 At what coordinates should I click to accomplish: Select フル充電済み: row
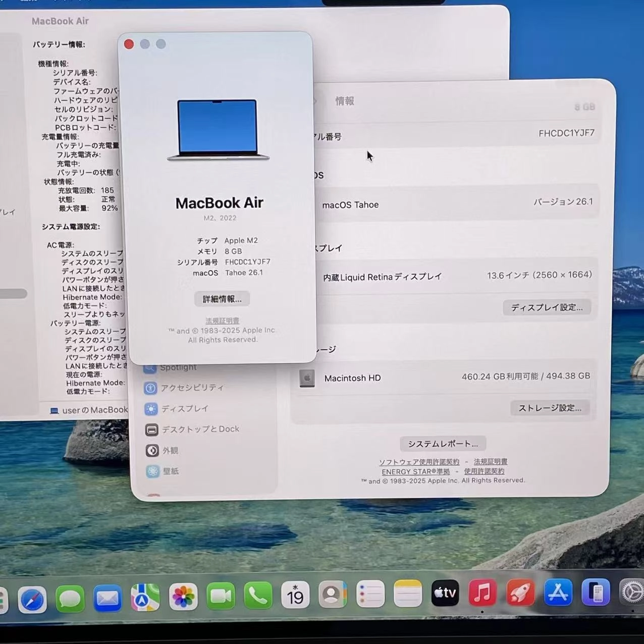pyautogui.click(x=78, y=154)
